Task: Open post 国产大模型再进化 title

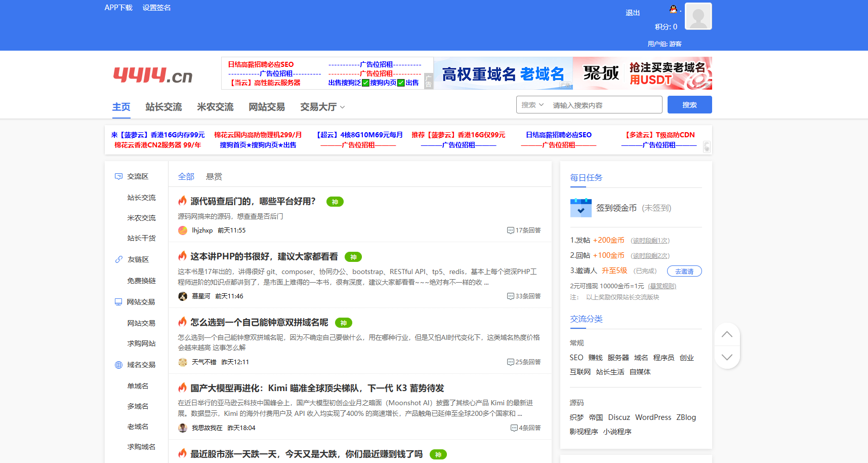Action: (x=317, y=388)
